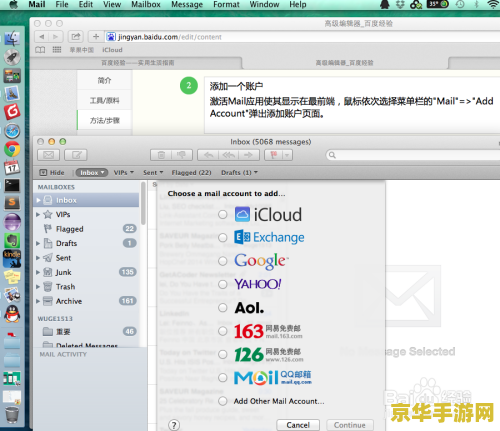This screenshot has height=431, width=500.
Task: Open the Window menu
Action: tap(264, 5)
